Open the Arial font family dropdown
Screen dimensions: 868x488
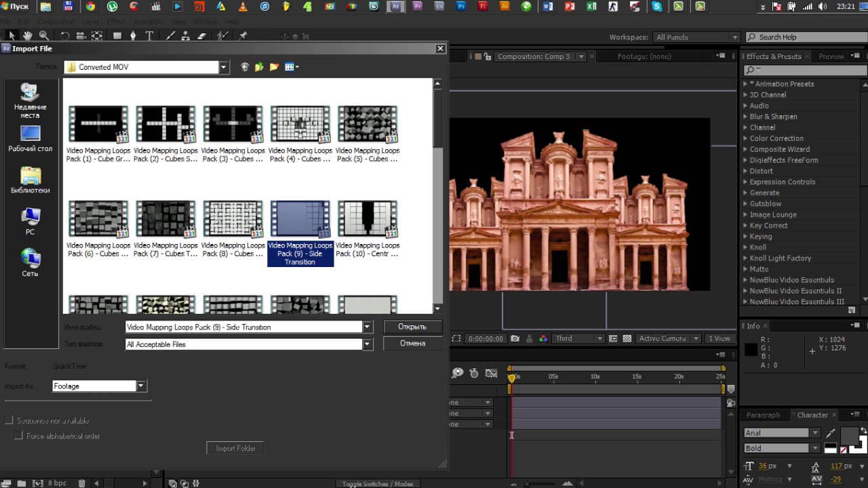(815, 432)
